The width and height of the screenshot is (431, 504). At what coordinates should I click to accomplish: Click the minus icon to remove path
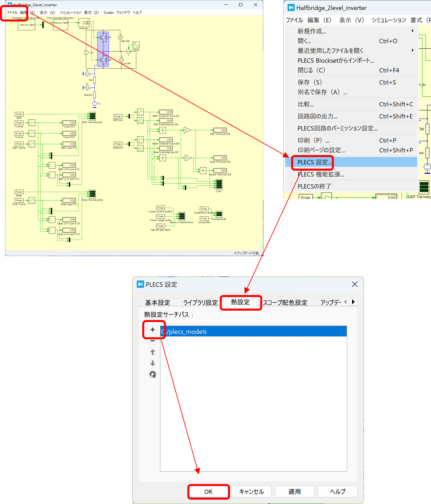[153, 341]
